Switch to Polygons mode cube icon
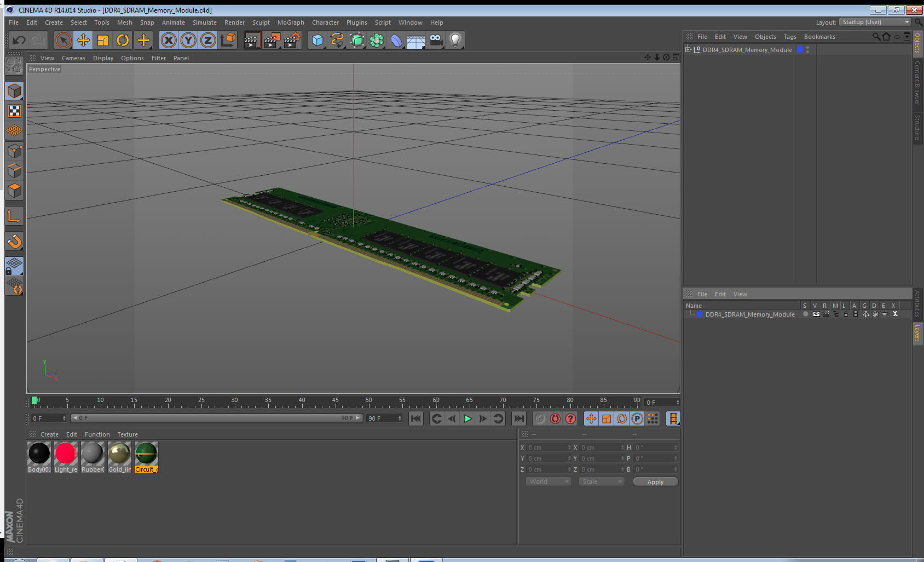Viewport: 924px width, 562px height. point(14,191)
